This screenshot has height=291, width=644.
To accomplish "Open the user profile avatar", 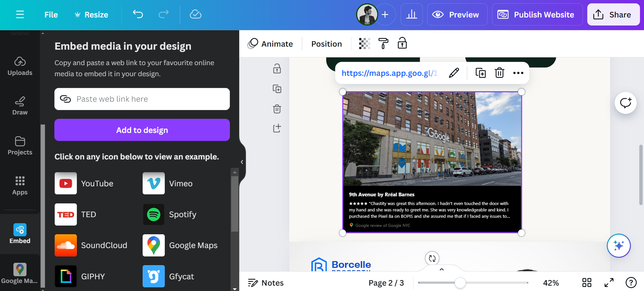I will pyautogui.click(x=367, y=14).
